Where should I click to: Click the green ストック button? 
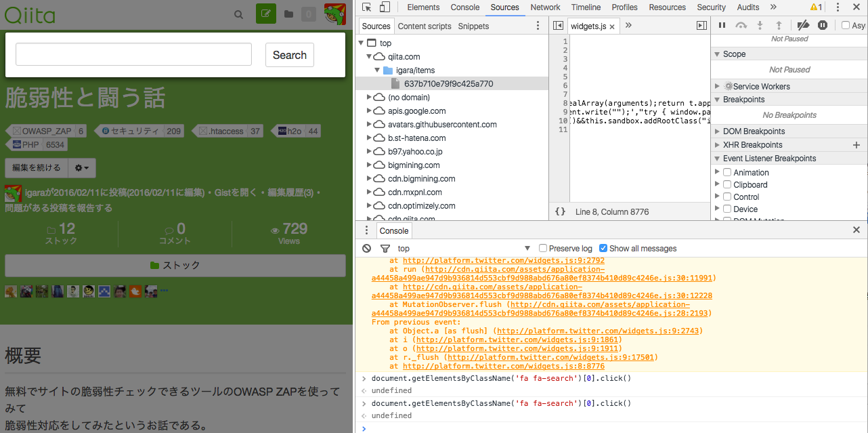[x=175, y=266]
